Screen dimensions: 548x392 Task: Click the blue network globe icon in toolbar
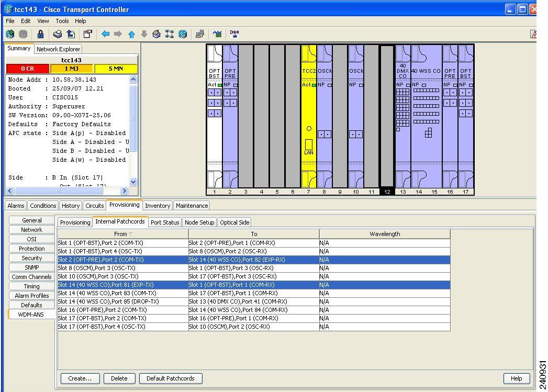[x=183, y=34]
